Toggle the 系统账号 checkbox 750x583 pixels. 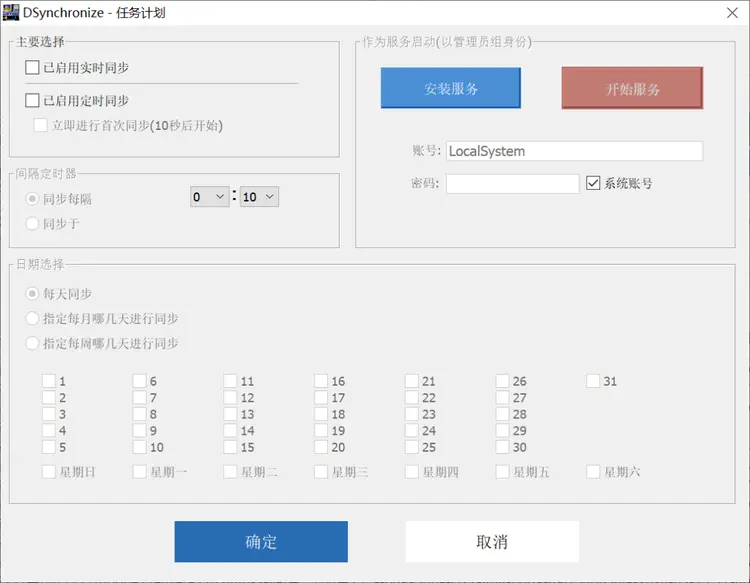pos(593,184)
